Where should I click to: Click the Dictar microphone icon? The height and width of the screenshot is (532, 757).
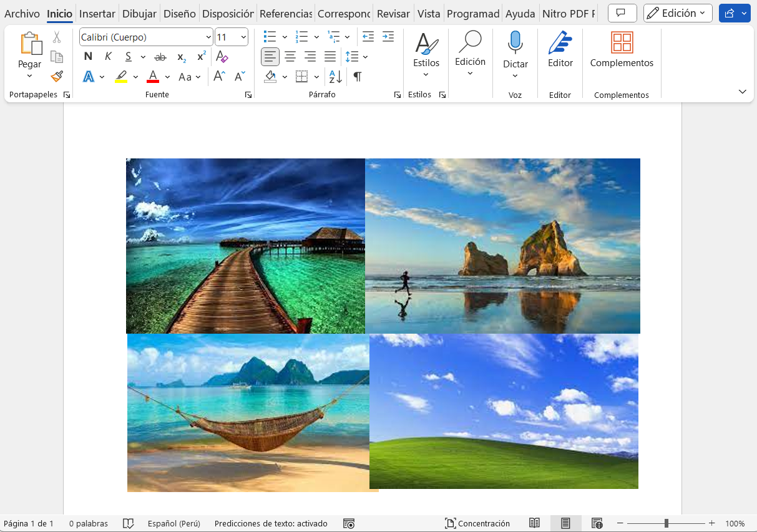pyautogui.click(x=515, y=42)
